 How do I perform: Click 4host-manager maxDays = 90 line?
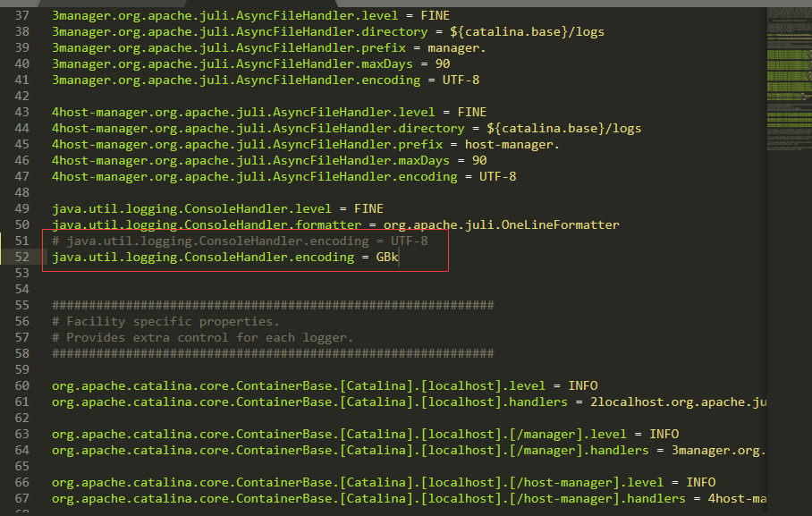(269, 160)
